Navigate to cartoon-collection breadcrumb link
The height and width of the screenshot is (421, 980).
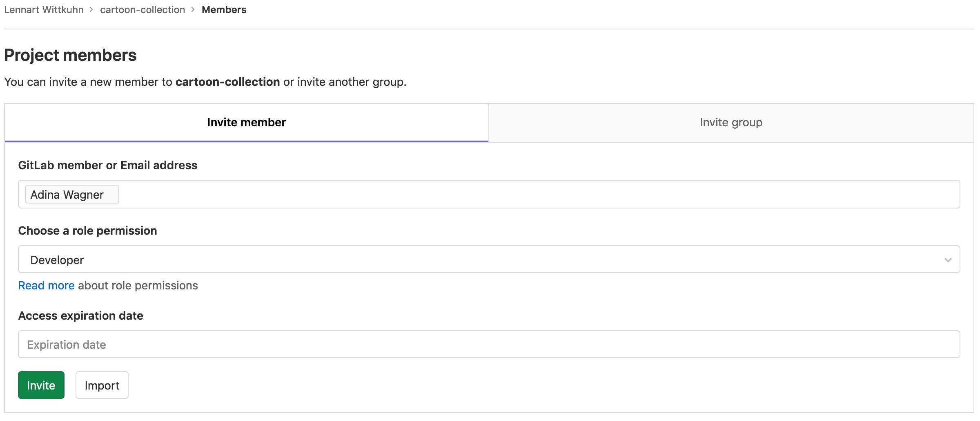click(142, 10)
